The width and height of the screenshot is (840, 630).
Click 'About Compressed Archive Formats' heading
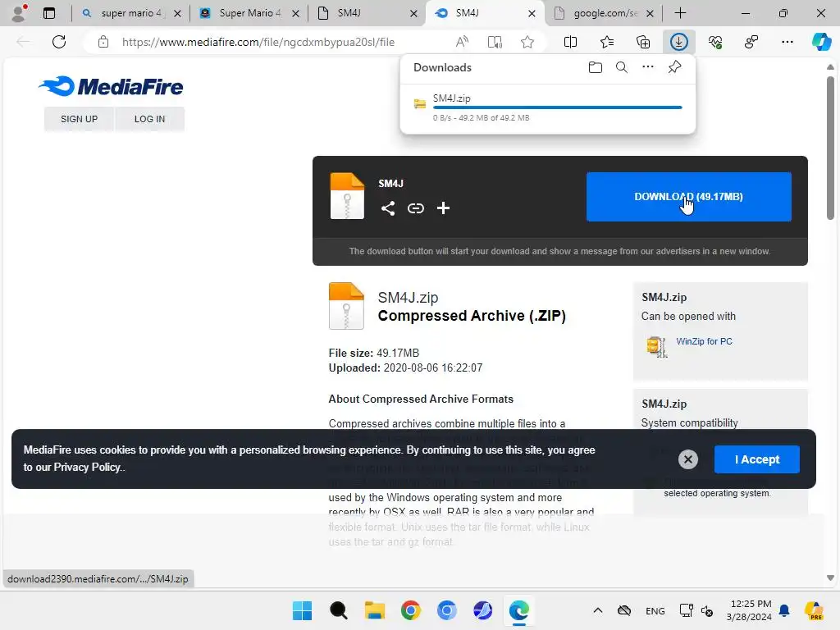pos(421,399)
